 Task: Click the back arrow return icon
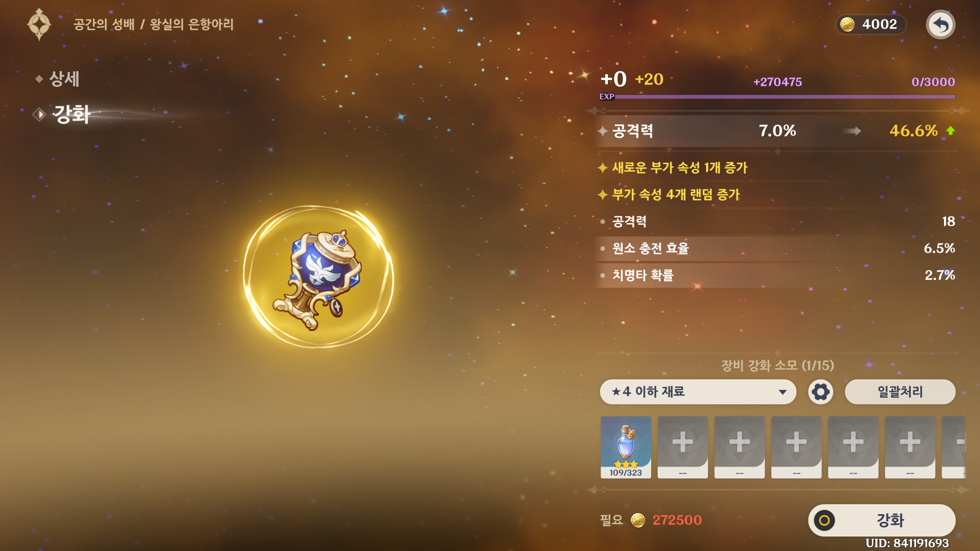point(941,24)
